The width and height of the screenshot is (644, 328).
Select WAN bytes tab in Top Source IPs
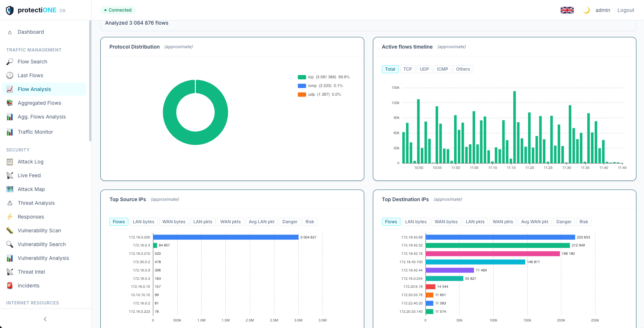(x=174, y=222)
